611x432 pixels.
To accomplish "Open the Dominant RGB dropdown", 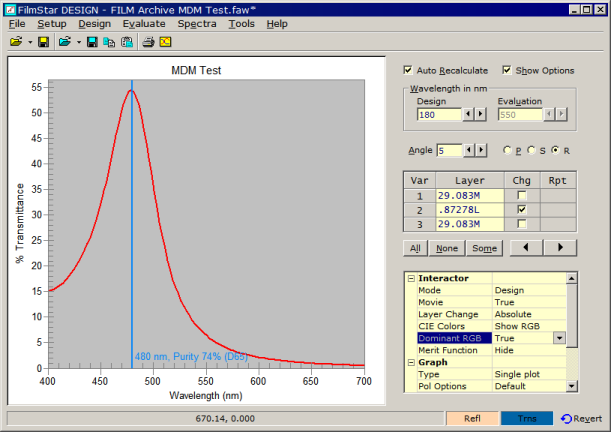I will [x=559, y=338].
